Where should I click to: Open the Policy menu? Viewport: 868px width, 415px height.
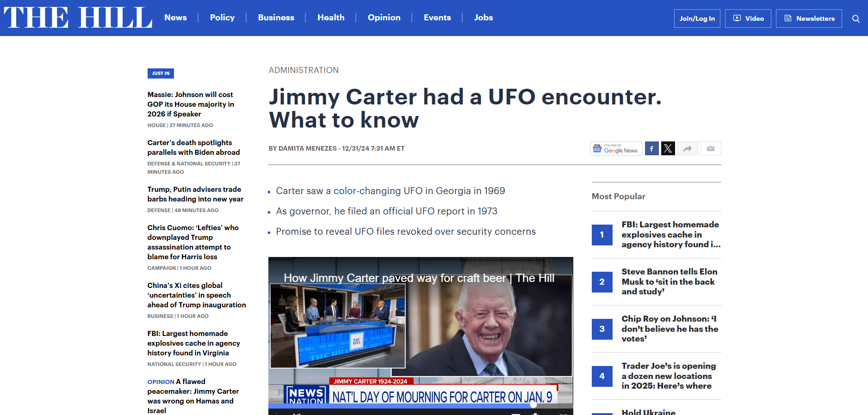[222, 18]
